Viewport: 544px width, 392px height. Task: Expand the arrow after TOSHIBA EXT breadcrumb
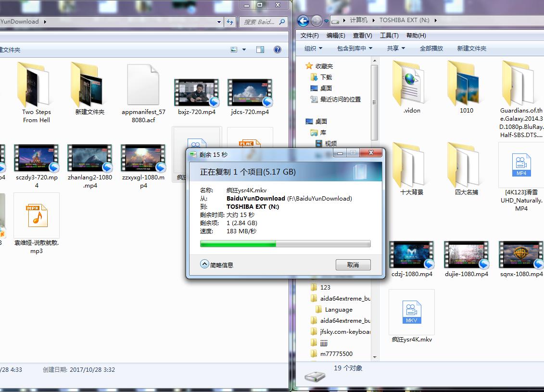point(435,20)
